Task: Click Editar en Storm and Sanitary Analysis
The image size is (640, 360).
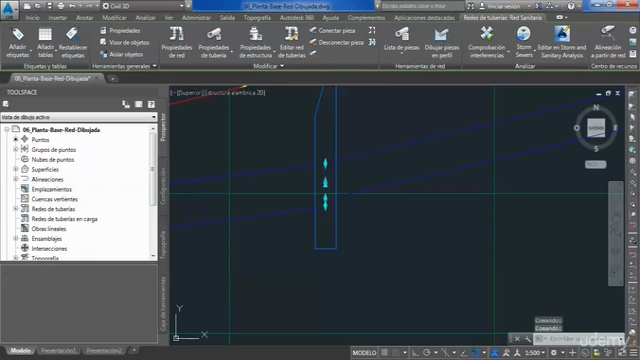Action: pyautogui.click(x=562, y=42)
